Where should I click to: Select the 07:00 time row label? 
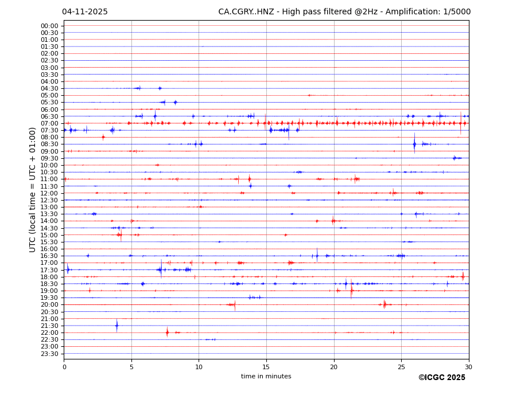(49, 123)
